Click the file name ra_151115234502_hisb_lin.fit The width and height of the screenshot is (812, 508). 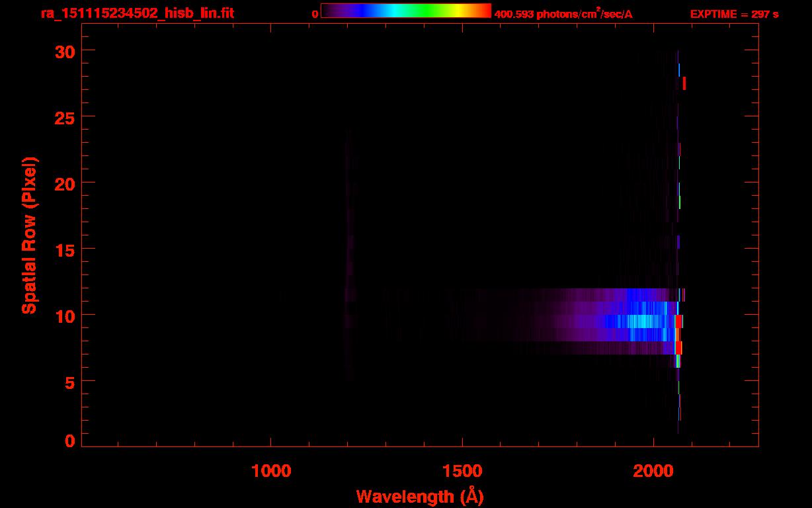coord(137,13)
